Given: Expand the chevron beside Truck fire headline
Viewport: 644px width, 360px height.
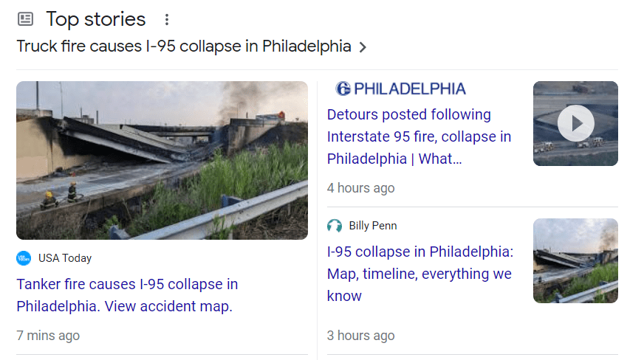Looking at the screenshot, I should (x=363, y=47).
